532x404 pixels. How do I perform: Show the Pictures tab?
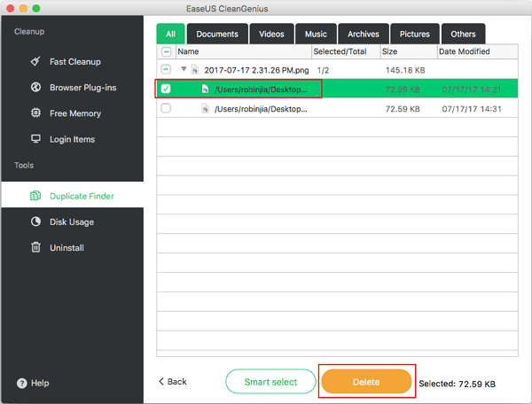[x=415, y=34]
